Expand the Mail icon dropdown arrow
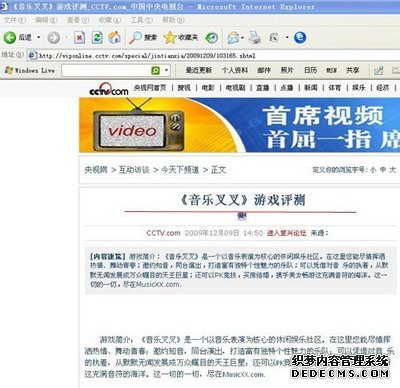Viewport: 400px width, 388px height. [x=242, y=38]
